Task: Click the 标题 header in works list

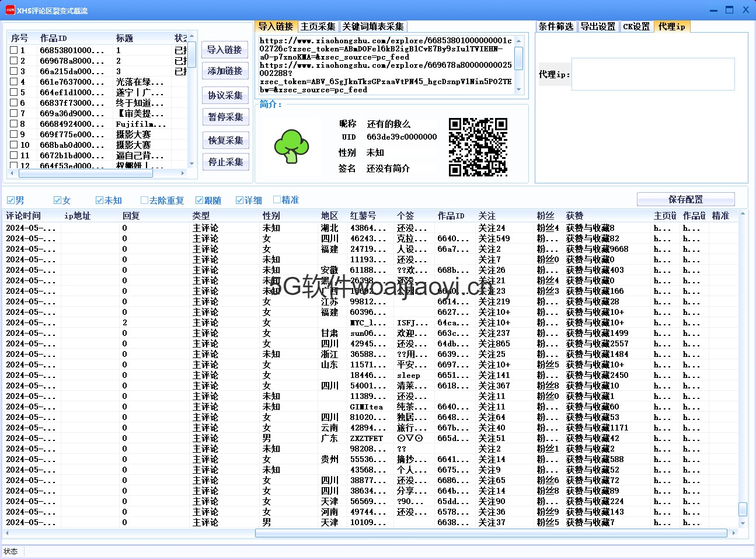Action: click(x=142, y=38)
